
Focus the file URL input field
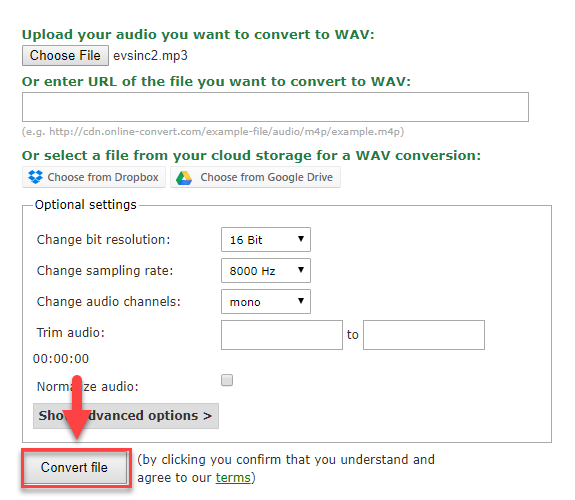(x=275, y=107)
